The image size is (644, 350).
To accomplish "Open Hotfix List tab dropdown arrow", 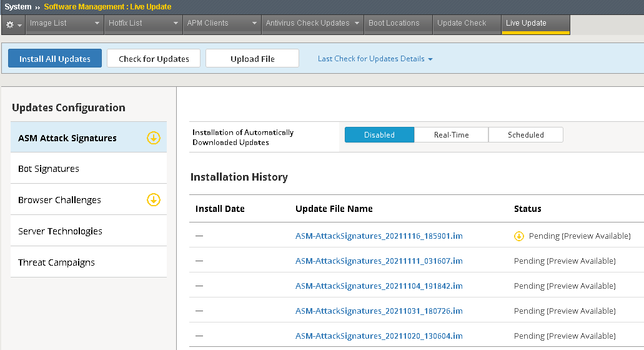I will [177, 24].
